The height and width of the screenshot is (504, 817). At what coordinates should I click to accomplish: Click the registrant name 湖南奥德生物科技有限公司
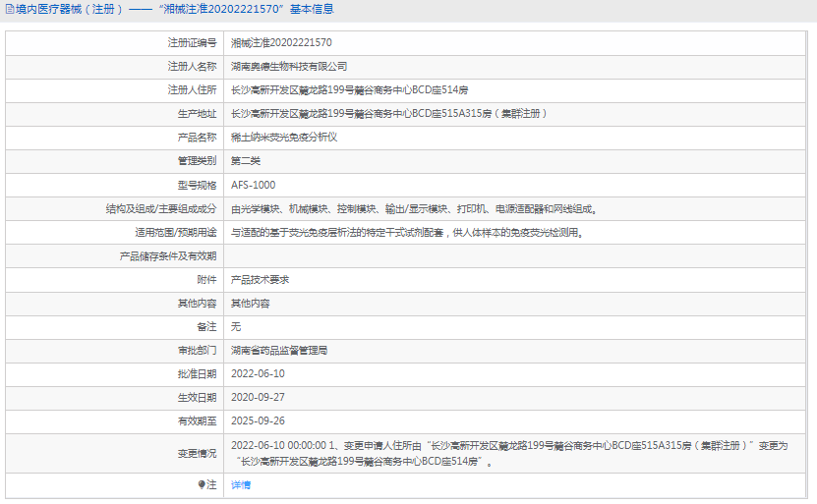click(x=289, y=66)
